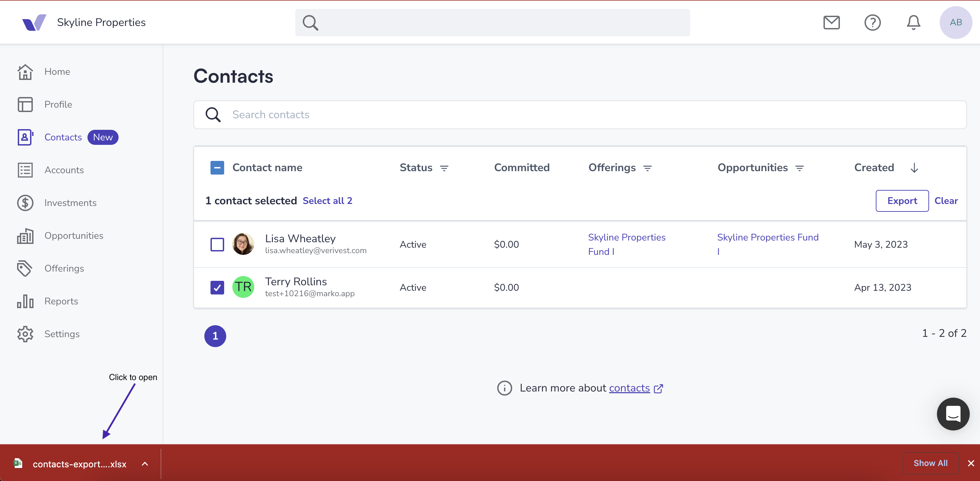Click the New badge next to Contacts

point(103,137)
